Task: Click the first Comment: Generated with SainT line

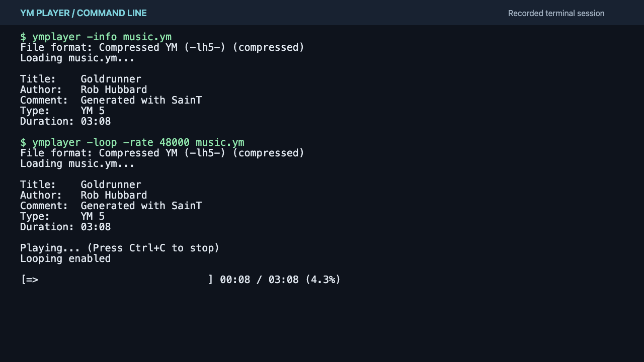Action: click(x=111, y=100)
